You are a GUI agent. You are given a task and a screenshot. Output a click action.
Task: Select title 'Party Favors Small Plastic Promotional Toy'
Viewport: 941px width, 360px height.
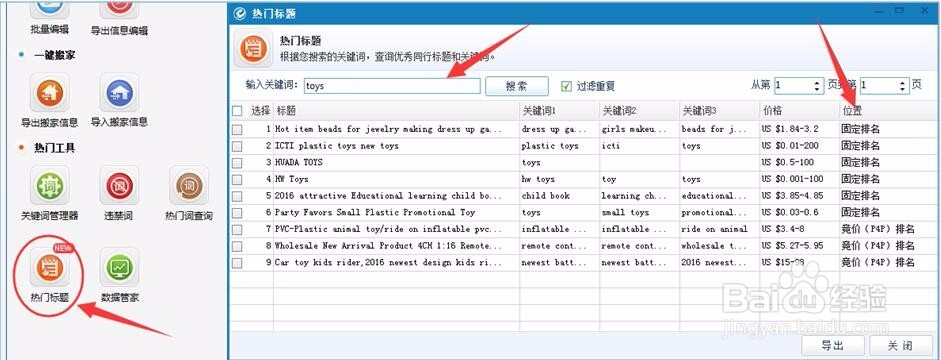coord(375,212)
